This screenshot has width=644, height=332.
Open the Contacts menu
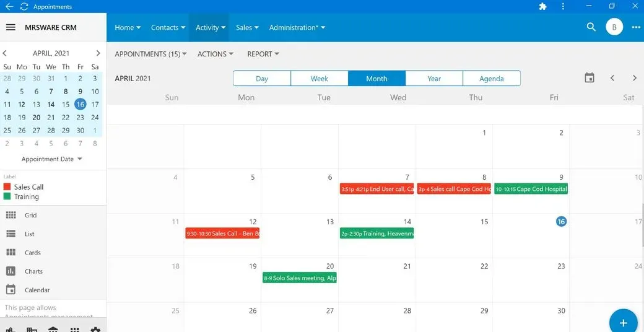pos(168,27)
